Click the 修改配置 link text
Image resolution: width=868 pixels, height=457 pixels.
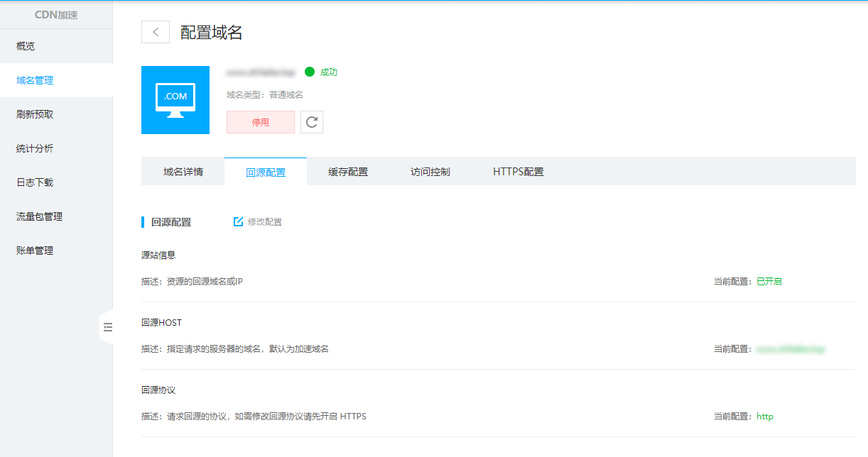pyautogui.click(x=265, y=222)
